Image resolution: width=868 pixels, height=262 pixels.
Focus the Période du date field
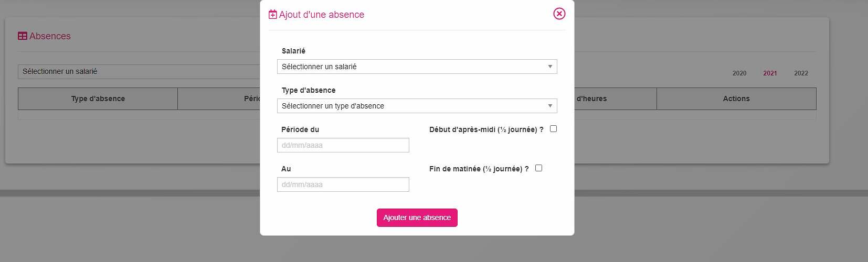coord(343,145)
